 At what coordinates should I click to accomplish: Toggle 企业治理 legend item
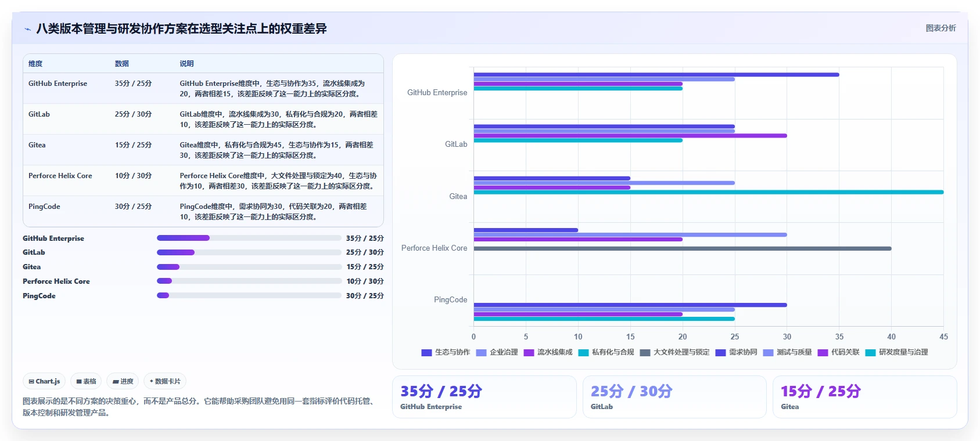(497, 352)
